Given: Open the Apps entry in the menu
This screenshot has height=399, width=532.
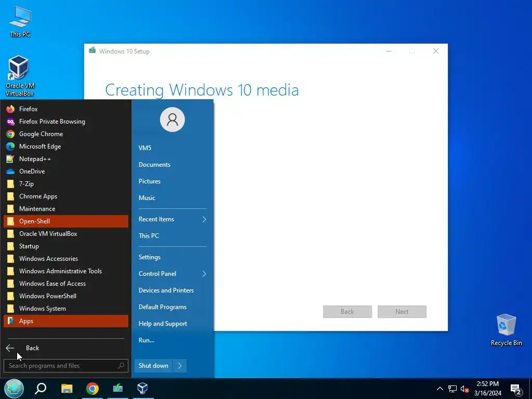Looking at the screenshot, I should 66,321.
